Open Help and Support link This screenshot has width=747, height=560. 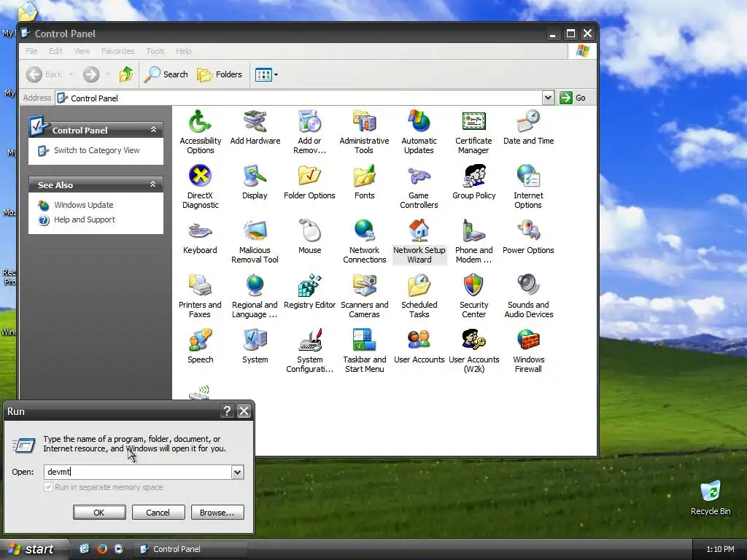[x=85, y=219]
